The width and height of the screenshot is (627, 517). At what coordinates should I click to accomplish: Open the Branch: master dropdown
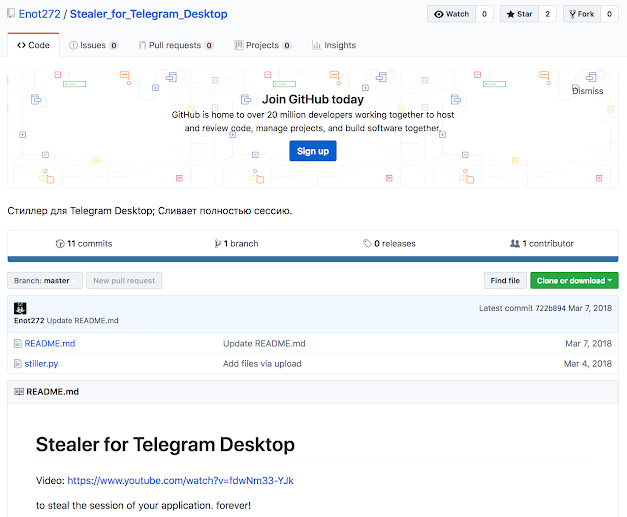[44, 281]
